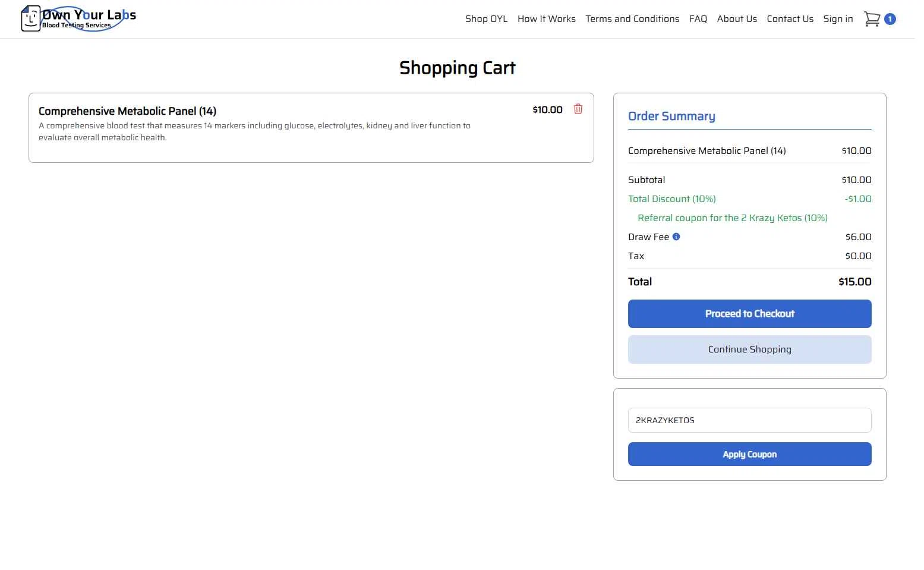The image size is (924, 570).
Task: Click the metabolic panel description text
Action: pos(254,131)
